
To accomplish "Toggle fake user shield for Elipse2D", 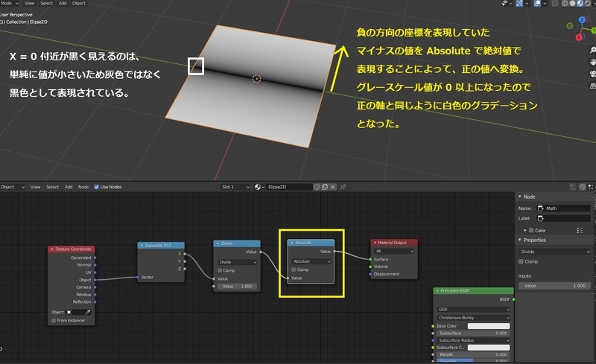I will [x=316, y=187].
